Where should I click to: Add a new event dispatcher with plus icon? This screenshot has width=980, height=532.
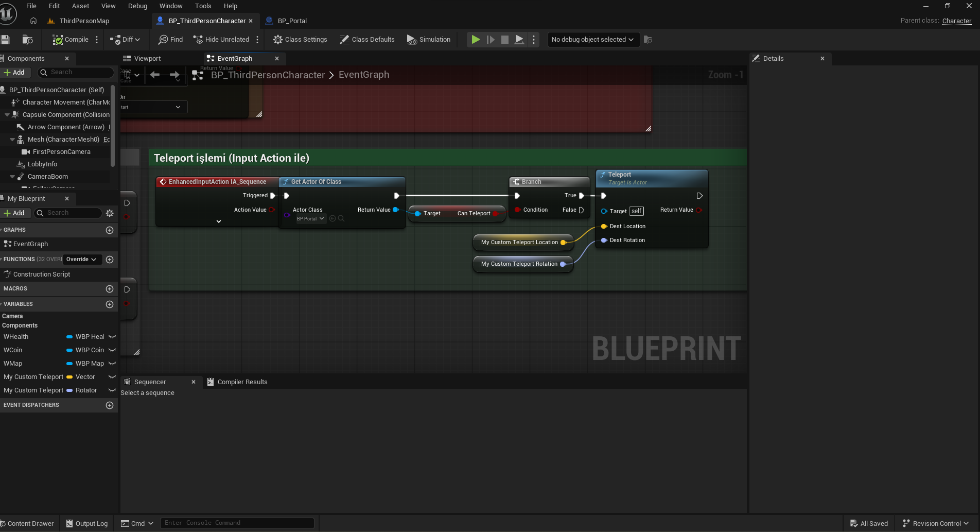110,405
